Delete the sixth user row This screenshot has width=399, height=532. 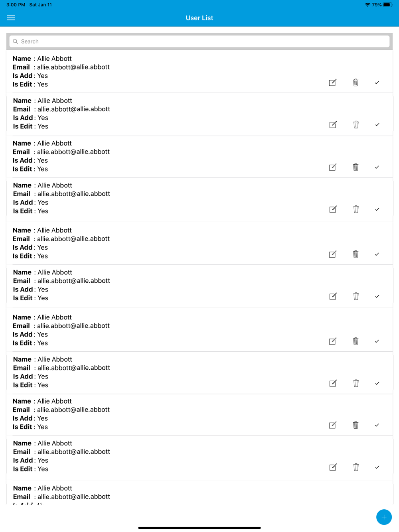[x=356, y=296]
